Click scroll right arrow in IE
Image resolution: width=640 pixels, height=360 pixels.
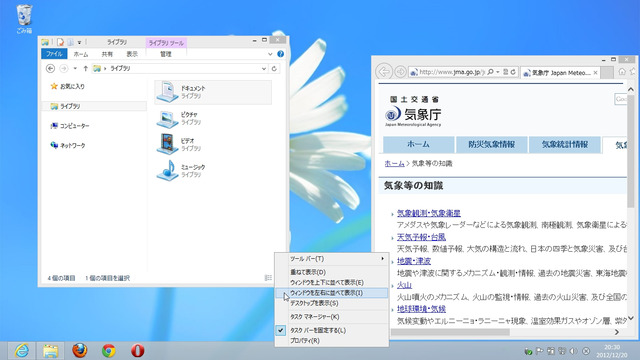coord(617,332)
